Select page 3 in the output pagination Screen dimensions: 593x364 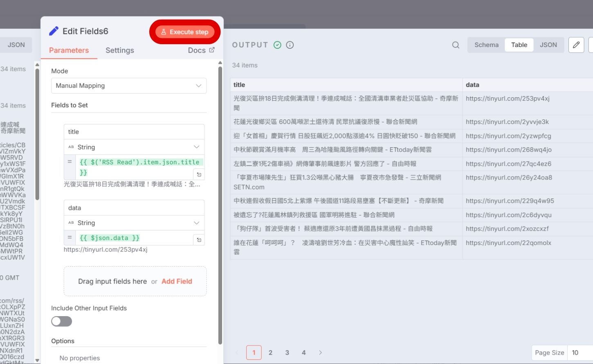pyautogui.click(x=287, y=352)
